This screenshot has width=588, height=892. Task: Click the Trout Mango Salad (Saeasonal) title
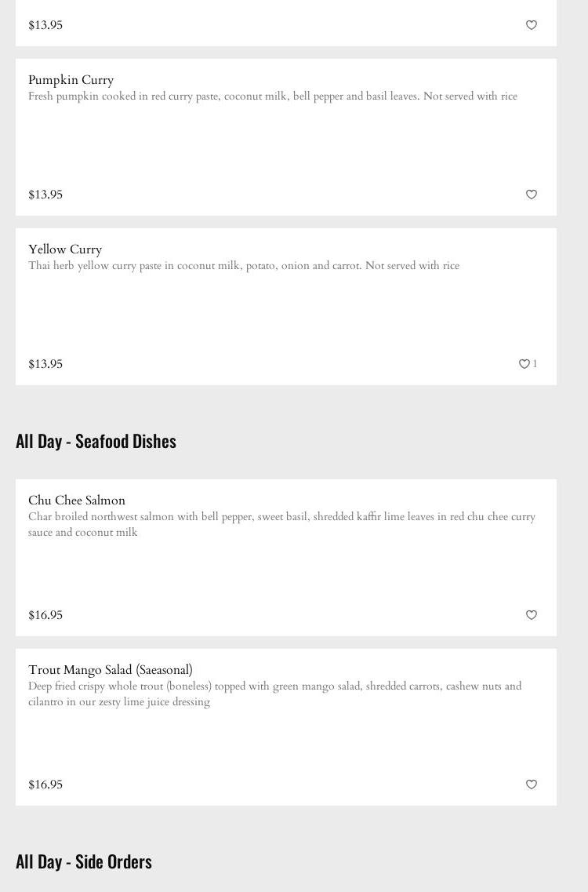pyautogui.click(x=111, y=670)
